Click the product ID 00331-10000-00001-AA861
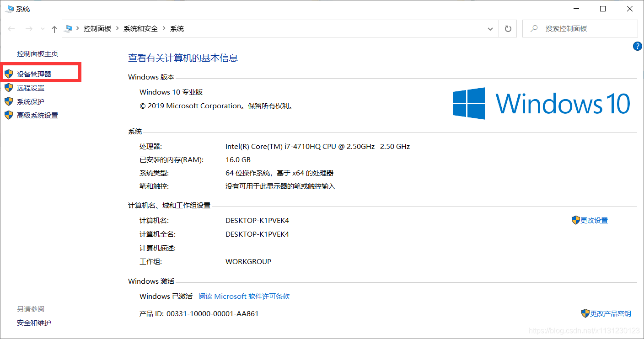The image size is (644, 339). [x=212, y=314]
